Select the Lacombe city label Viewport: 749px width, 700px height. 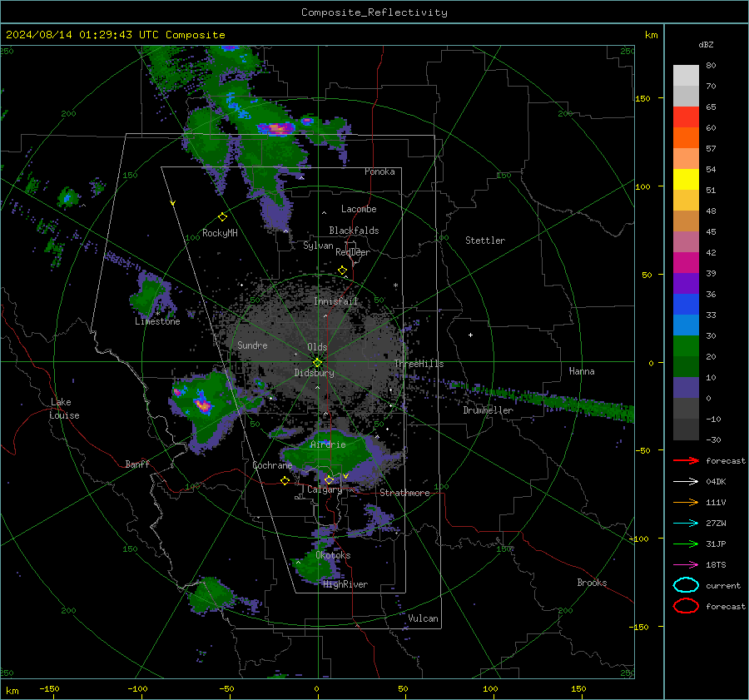359,209
